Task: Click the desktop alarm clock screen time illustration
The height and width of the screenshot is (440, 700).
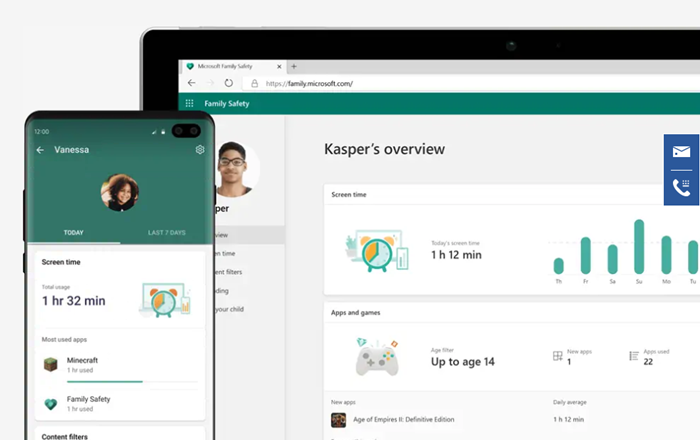Action: (377, 251)
